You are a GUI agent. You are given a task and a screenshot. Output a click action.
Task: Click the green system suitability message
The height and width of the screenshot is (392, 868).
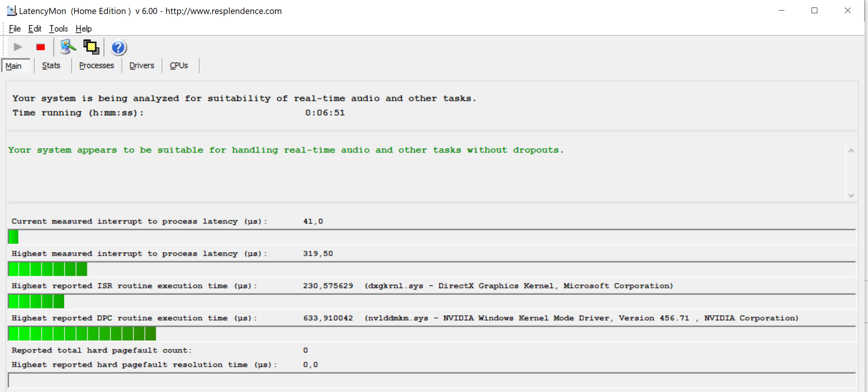pos(286,150)
